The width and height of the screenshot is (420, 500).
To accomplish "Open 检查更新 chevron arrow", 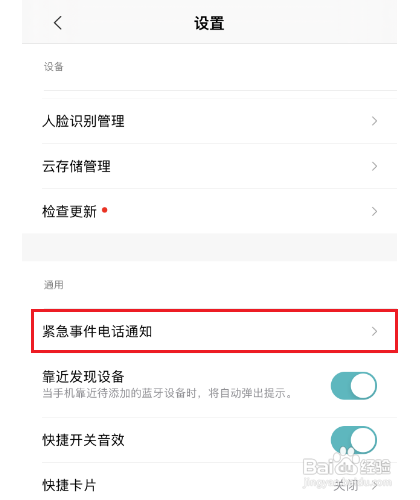I will pos(374,211).
